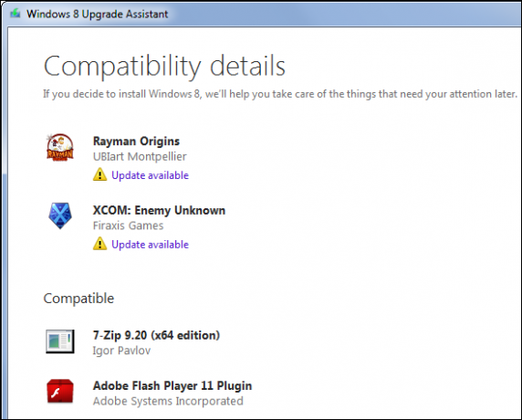
Task: Select the XCOM: Enemy Unknown title
Action: click(x=159, y=211)
